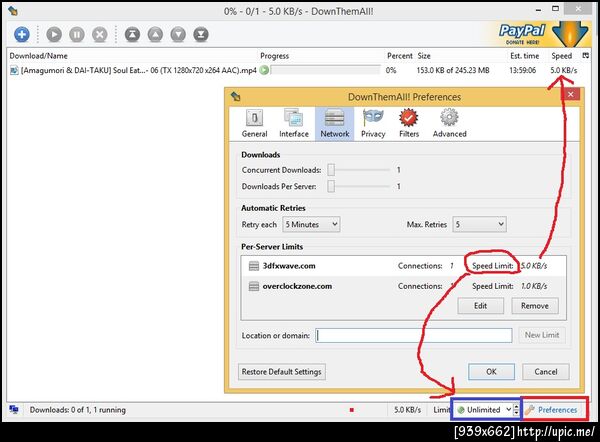Select the overclockzone.com server limit row
The width and height of the screenshot is (600, 442).
click(403, 286)
